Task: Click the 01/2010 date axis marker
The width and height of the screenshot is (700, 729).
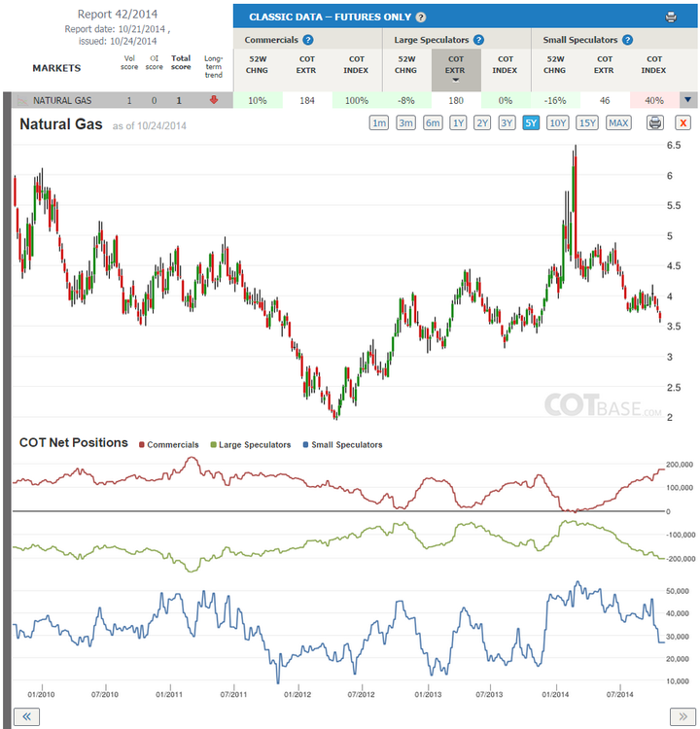Action: [41, 694]
